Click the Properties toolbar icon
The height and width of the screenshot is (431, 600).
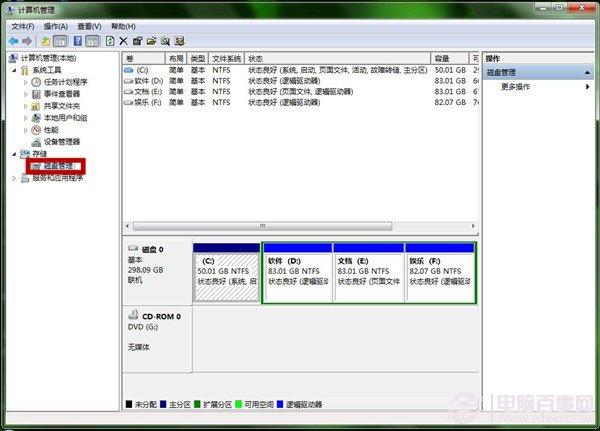pos(137,41)
